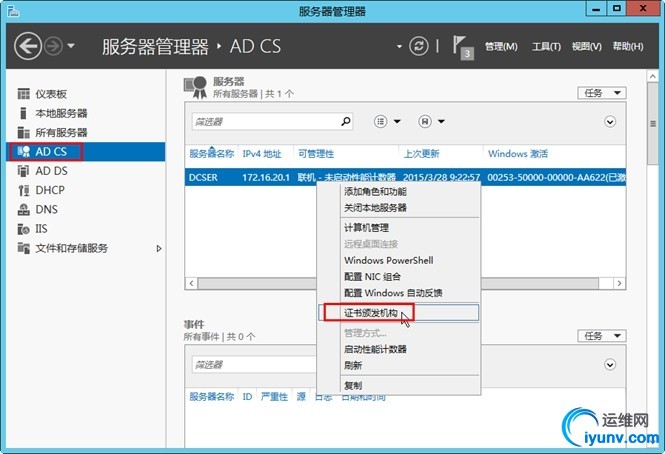Sort events by 严重性 column header
This screenshot has height=454, width=665.
(x=274, y=397)
